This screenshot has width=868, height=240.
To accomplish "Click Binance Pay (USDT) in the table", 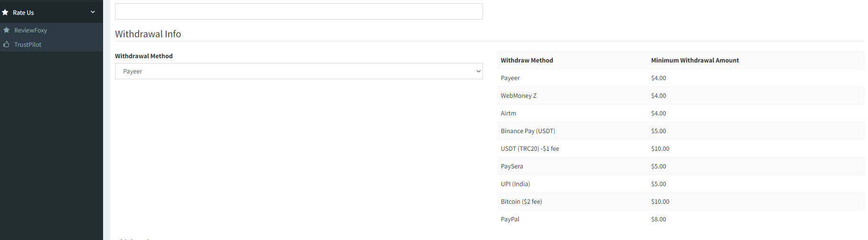I will 528,131.
